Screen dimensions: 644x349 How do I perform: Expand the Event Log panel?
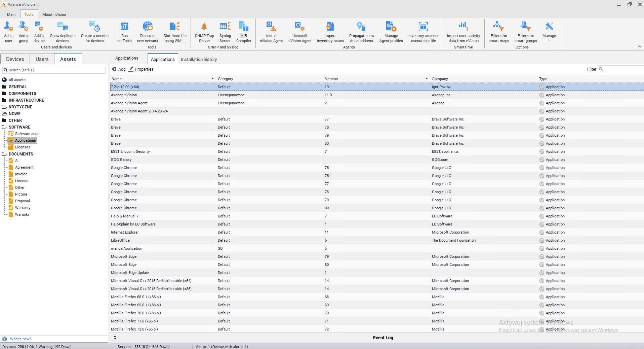(115, 338)
